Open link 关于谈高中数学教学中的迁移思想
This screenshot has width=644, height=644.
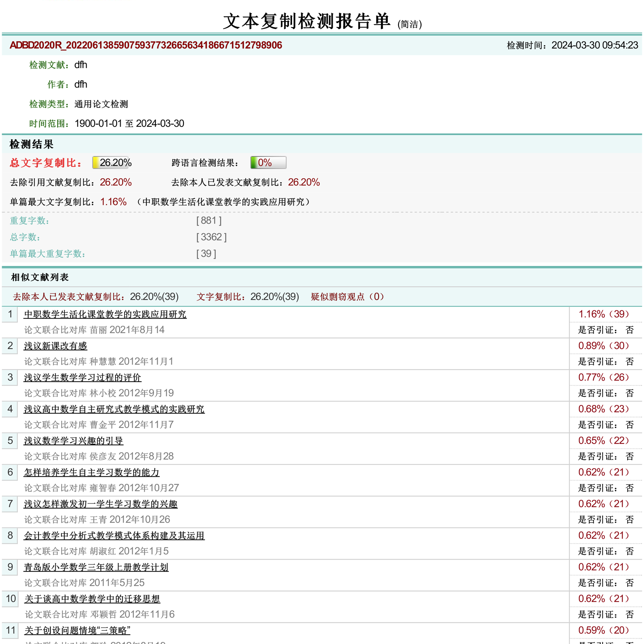[x=92, y=599]
